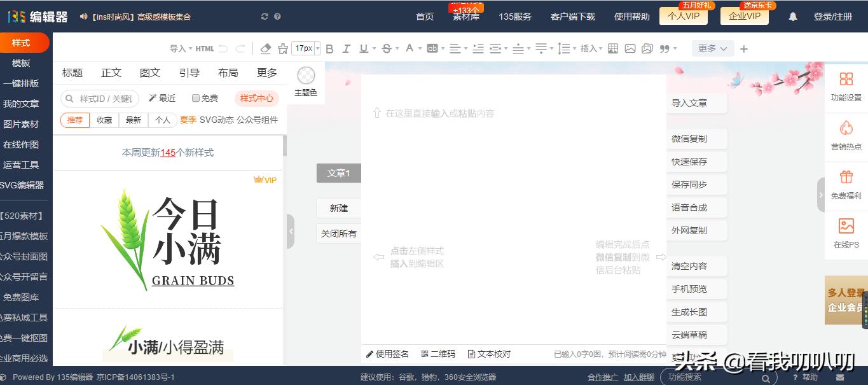This screenshot has height=385, width=868.
Task: Open 在线PS from the right sidebar
Action: (x=846, y=232)
